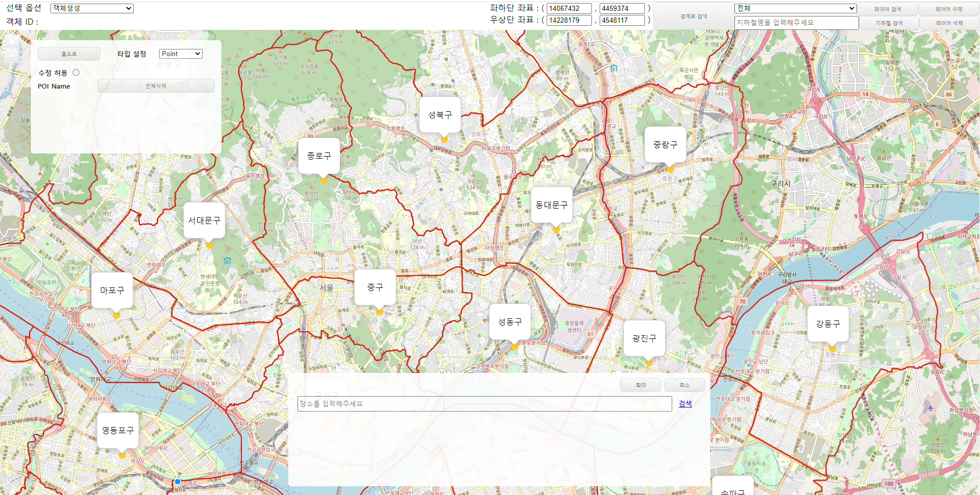
Task: Focus the 장소를 입력해주세요 search field
Action: coord(485,404)
